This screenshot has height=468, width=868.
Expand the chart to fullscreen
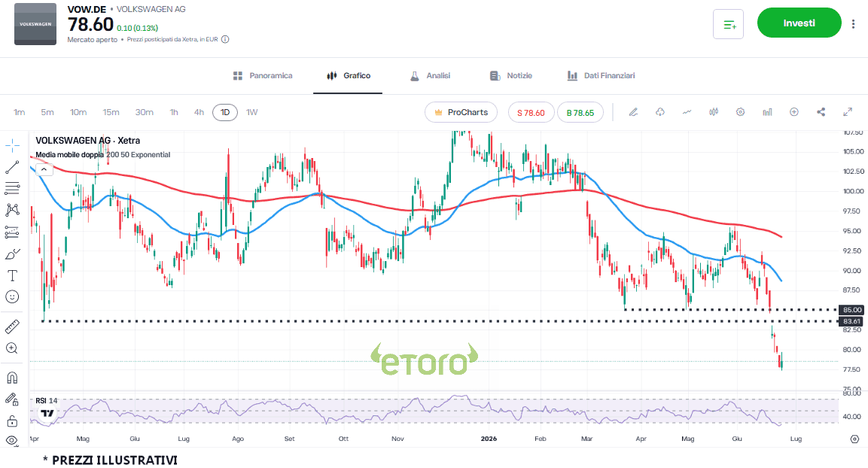coord(848,112)
